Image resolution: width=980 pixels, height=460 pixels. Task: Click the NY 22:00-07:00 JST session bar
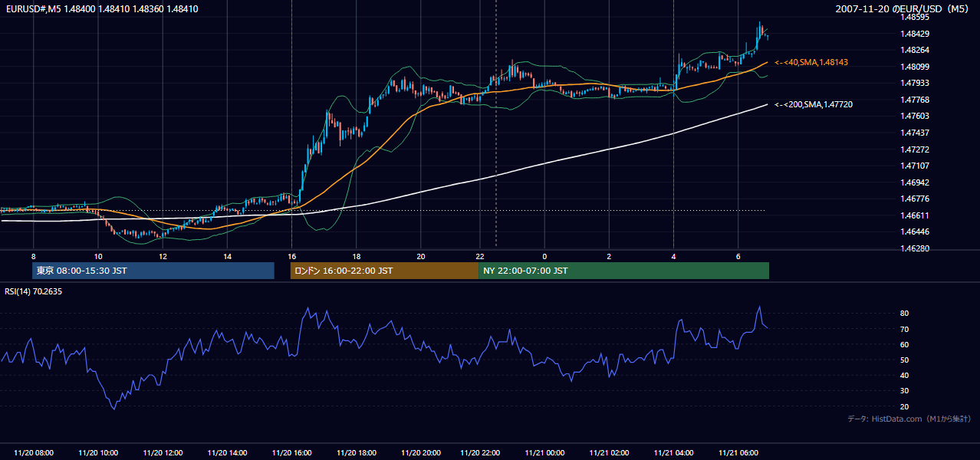pos(623,271)
